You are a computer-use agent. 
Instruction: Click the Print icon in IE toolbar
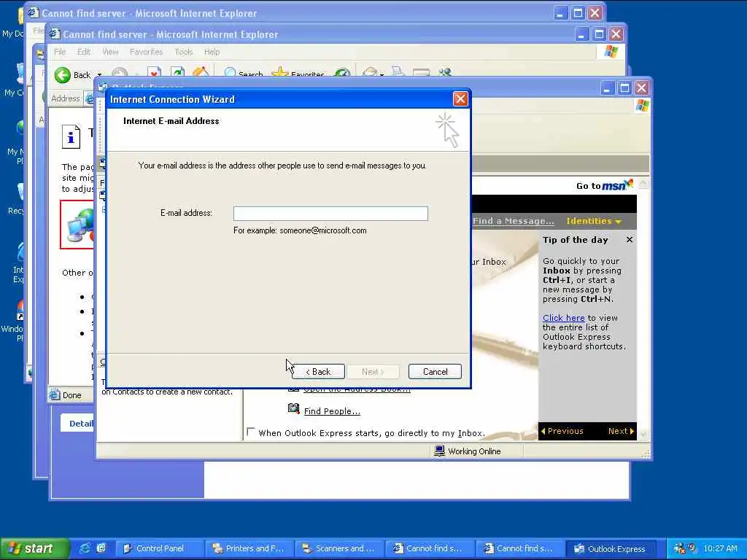coord(398,72)
